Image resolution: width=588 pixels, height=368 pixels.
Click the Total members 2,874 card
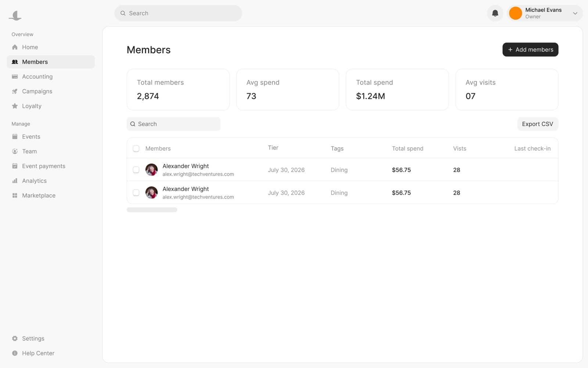(178, 89)
